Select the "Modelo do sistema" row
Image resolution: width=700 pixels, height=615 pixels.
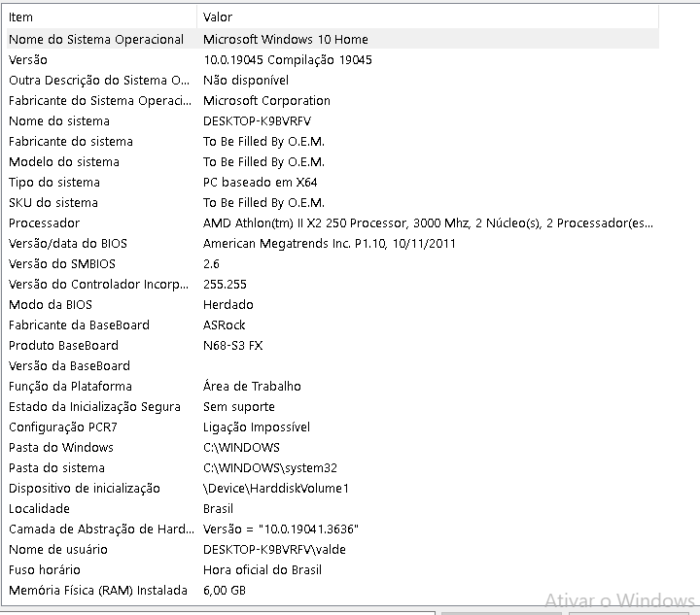tap(332, 162)
